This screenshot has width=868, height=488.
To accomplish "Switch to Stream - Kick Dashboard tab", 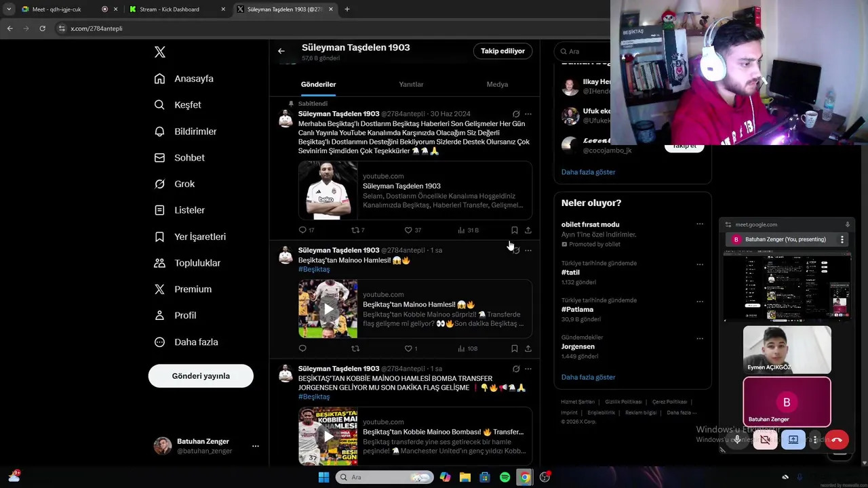I will pos(177,9).
